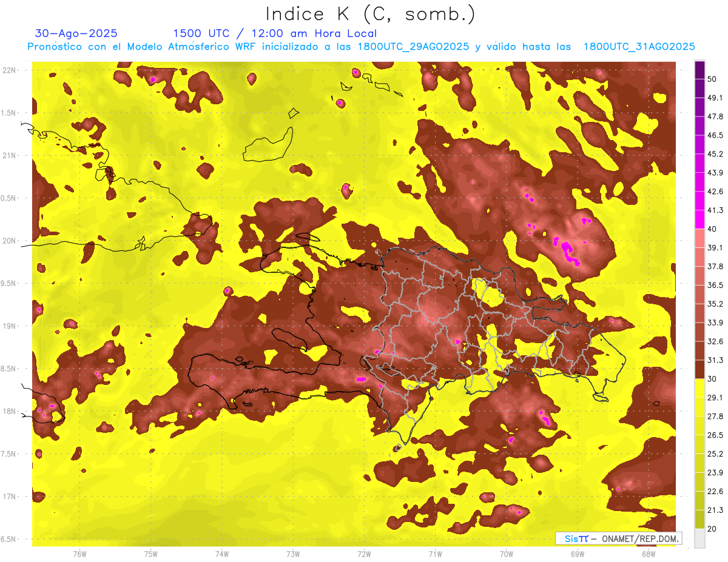Viewport: 728px width, 562px height.
Task: Click the colorbar value '25.2'
Action: click(x=715, y=454)
